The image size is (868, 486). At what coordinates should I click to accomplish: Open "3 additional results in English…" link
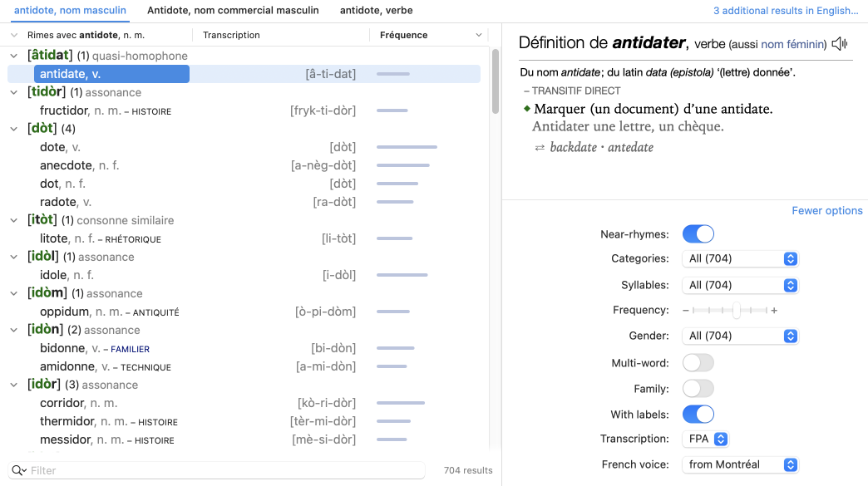pyautogui.click(x=785, y=11)
